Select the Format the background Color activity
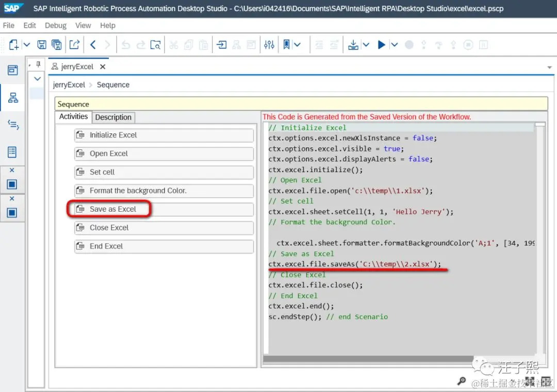Screen dimensions: 557x392 click(x=164, y=191)
